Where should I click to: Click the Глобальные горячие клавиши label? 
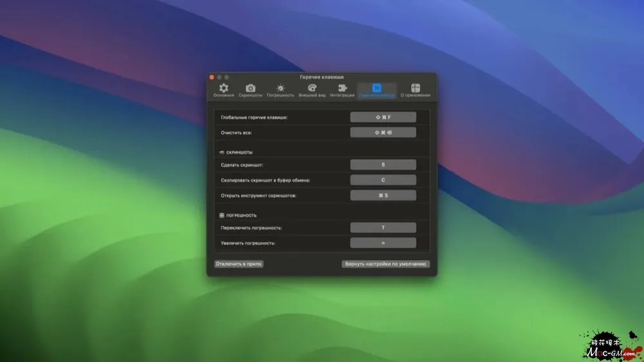tap(254, 117)
